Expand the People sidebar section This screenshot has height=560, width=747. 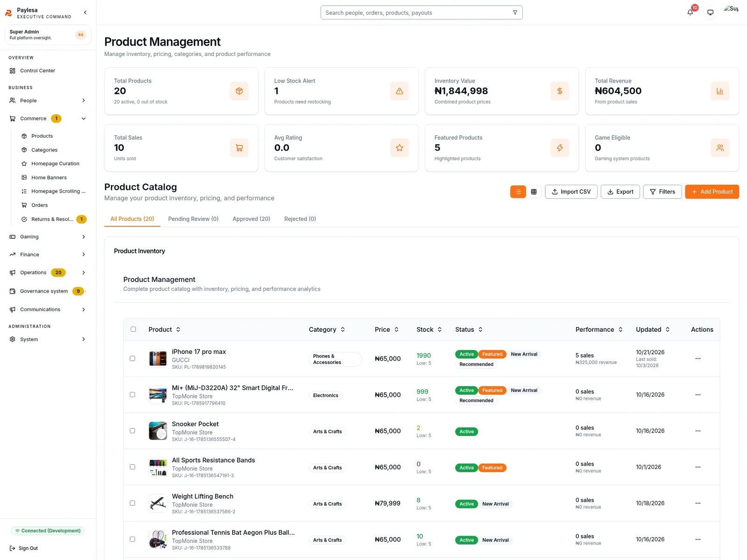point(48,101)
